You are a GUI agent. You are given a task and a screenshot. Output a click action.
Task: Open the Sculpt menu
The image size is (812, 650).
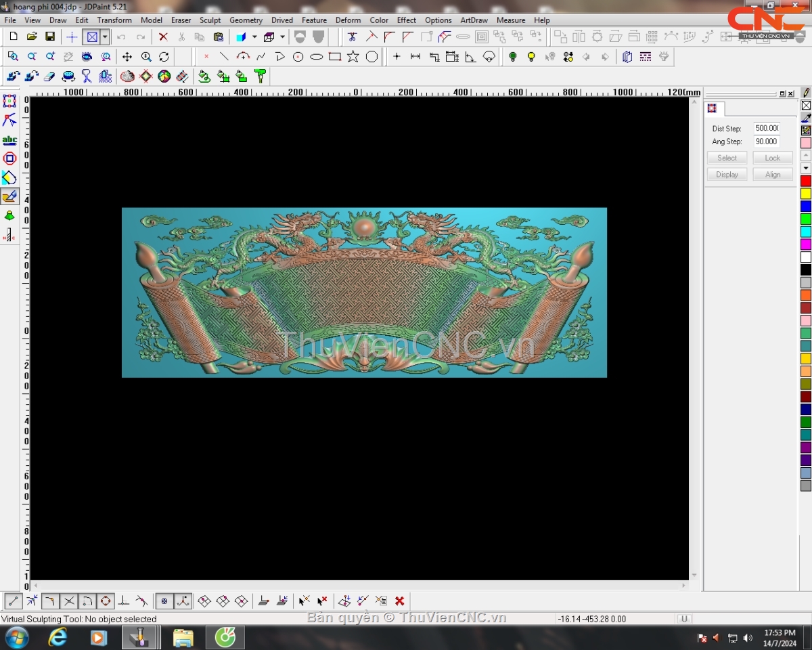pyautogui.click(x=210, y=20)
